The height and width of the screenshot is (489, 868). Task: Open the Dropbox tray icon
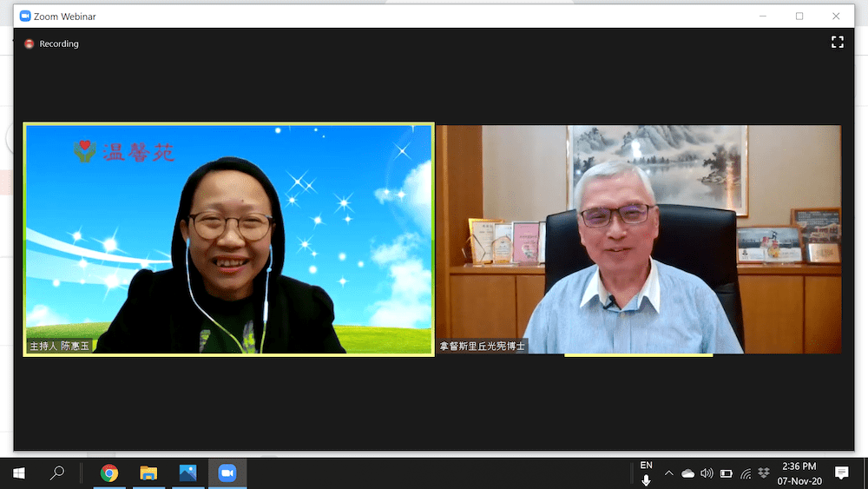pyautogui.click(x=764, y=473)
